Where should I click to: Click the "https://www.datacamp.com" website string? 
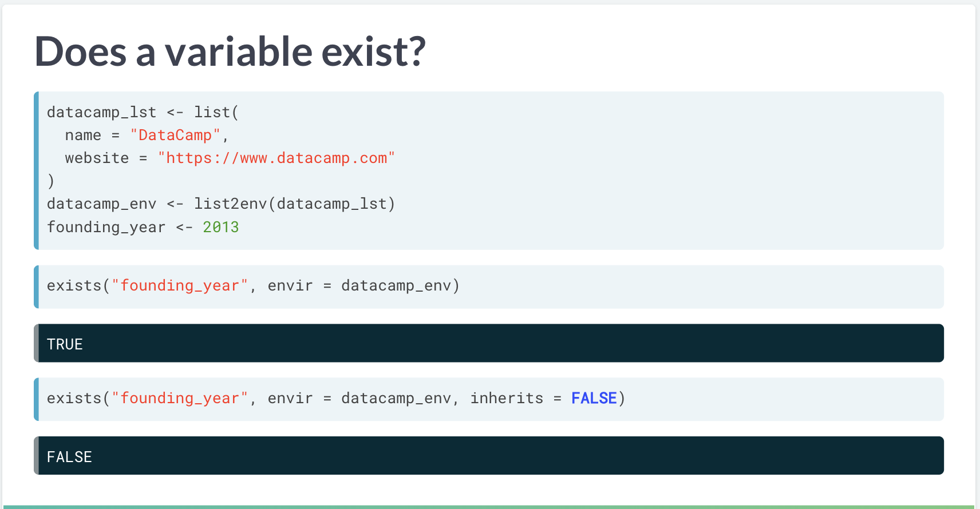tap(276, 158)
